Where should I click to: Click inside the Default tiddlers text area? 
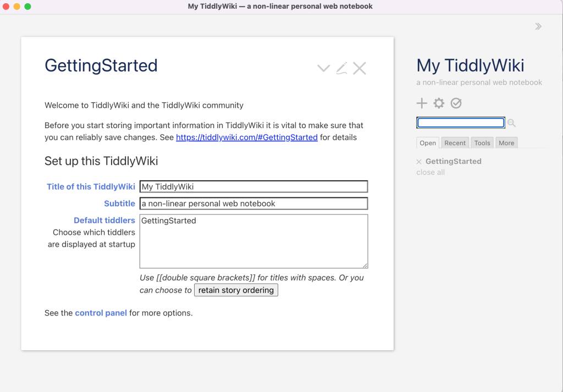[254, 241]
